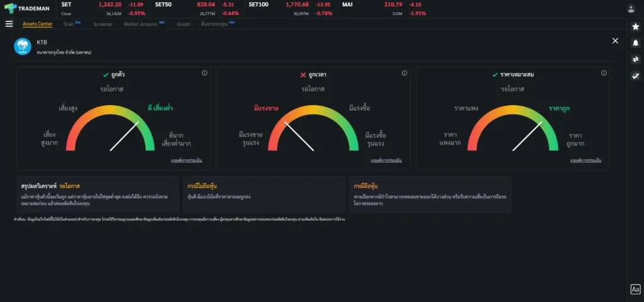Close the KTB analysis panel
This screenshot has height=302, width=644.
click(615, 41)
